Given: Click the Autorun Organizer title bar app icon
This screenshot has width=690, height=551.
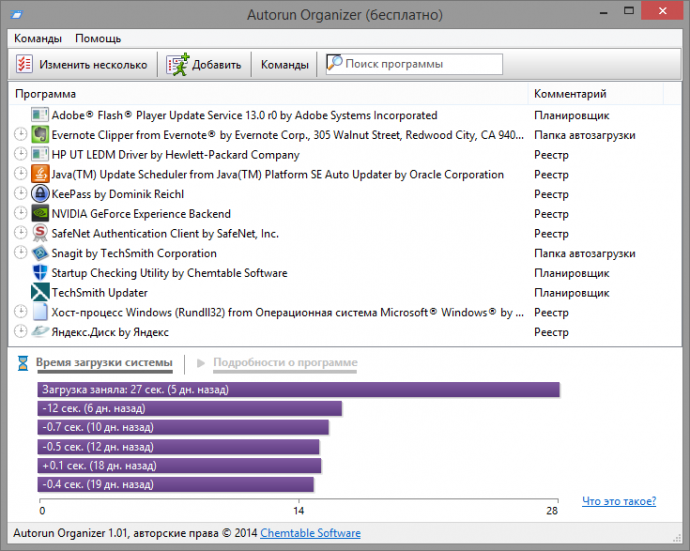Looking at the screenshot, I should (x=16, y=15).
